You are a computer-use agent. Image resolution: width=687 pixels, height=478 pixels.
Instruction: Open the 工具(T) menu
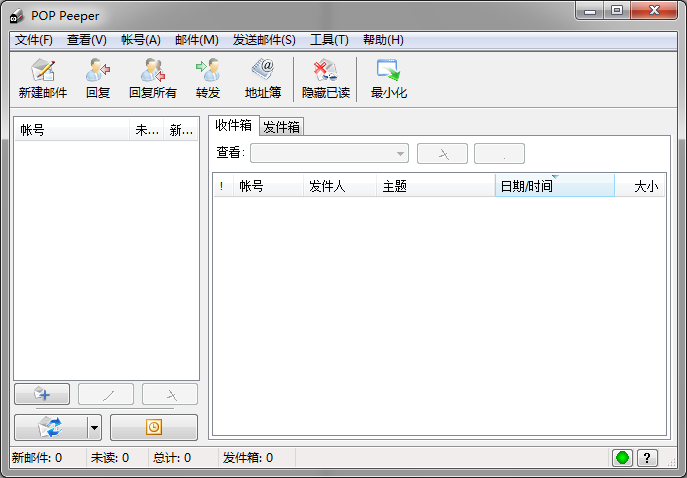[x=329, y=40]
